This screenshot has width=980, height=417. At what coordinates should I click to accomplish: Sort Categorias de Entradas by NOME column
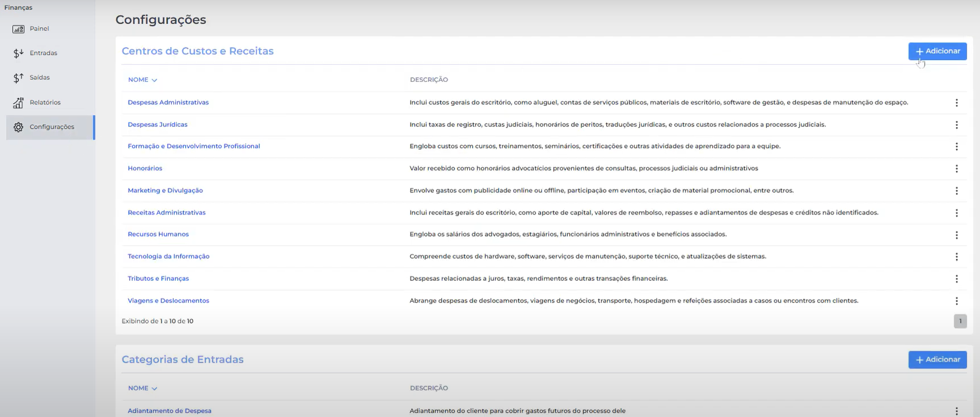click(x=142, y=389)
